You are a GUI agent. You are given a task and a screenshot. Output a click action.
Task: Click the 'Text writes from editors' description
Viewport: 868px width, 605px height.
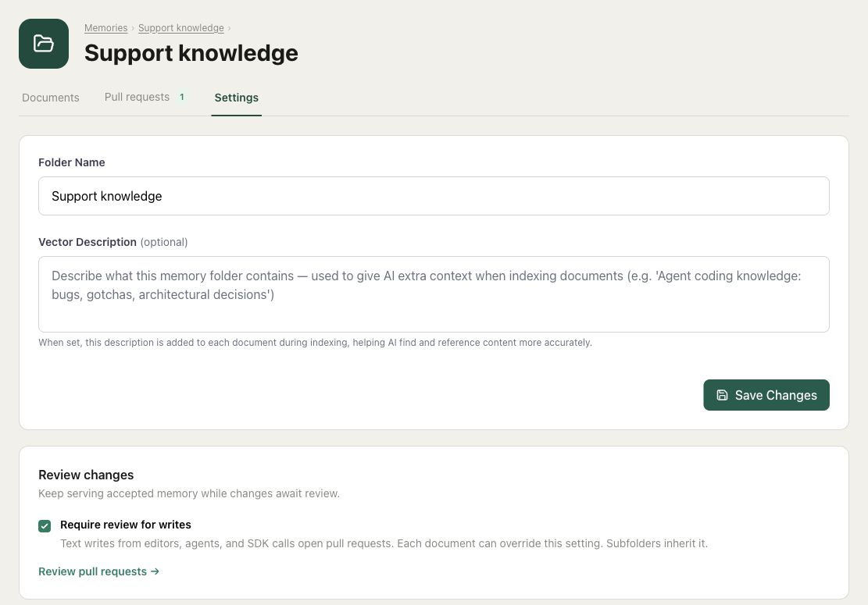384,543
